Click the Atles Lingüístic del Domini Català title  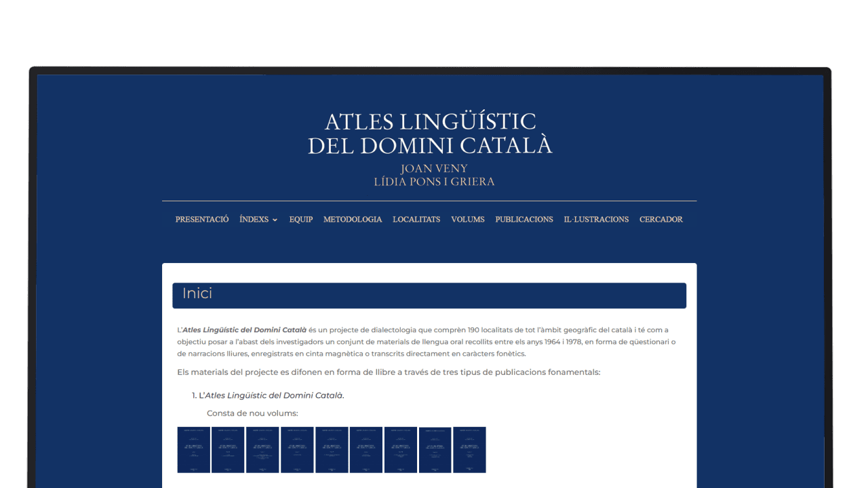pyautogui.click(x=430, y=133)
